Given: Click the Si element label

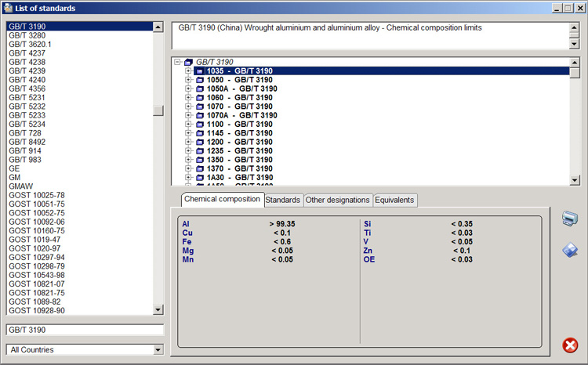Looking at the screenshot, I should click(368, 224).
